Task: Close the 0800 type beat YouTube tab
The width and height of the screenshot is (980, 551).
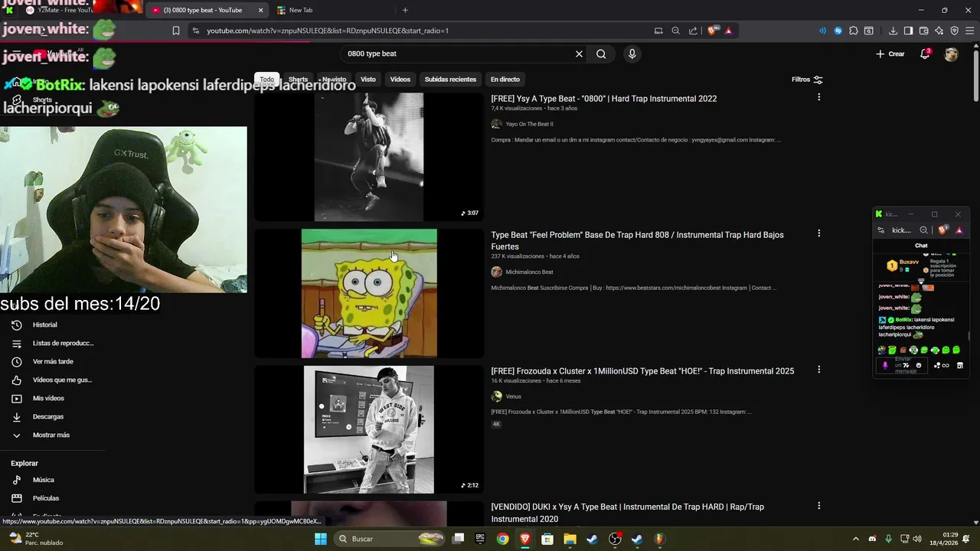Action: 260,10
